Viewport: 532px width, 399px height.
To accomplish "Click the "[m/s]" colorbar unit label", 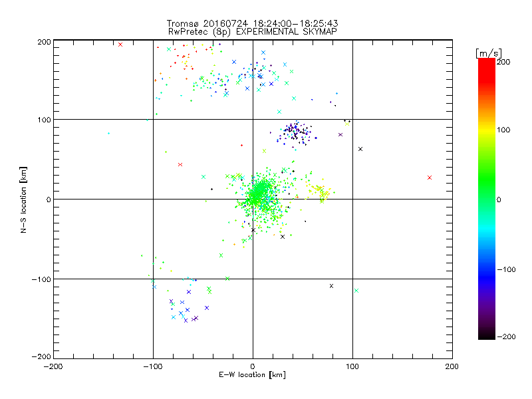I will [489, 53].
